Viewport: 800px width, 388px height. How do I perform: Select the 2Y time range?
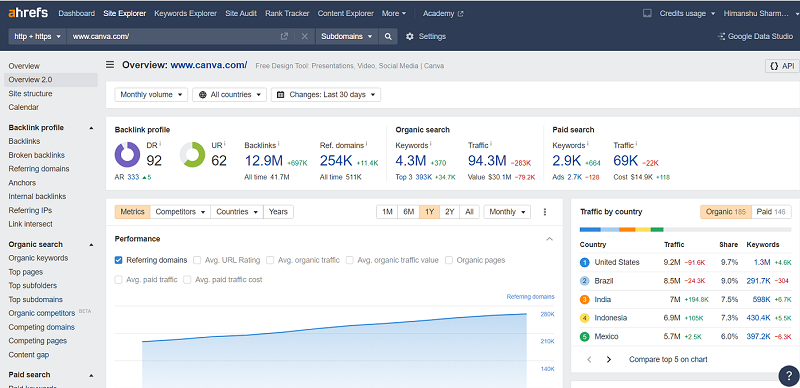pos(449,212)
